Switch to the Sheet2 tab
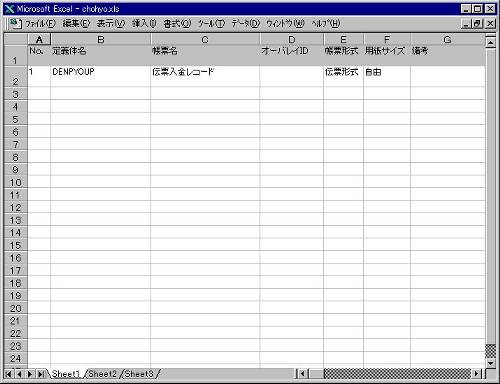 (102, 374)
